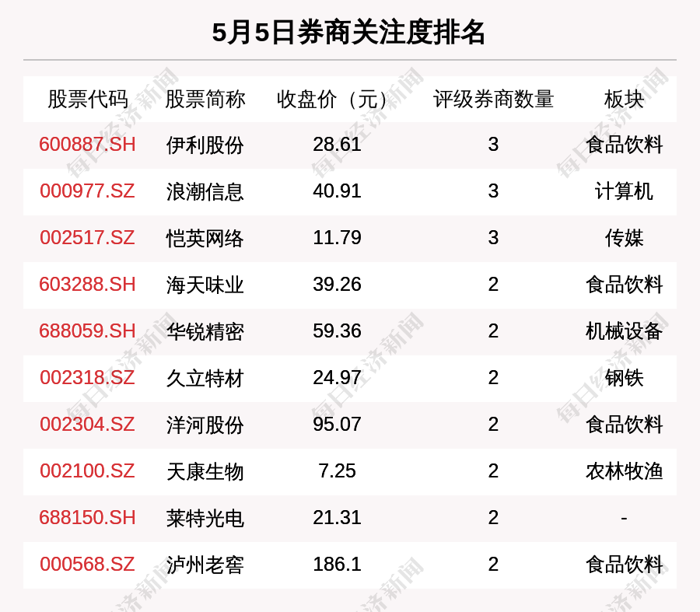Click the 农林牧渔 sector cell
Viewport: 700px width, 612px height.
pos(624,472)
